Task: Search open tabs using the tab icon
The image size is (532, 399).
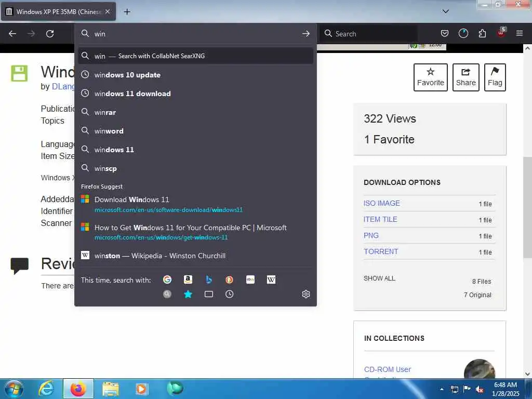Action: click(x=209, y=294)
